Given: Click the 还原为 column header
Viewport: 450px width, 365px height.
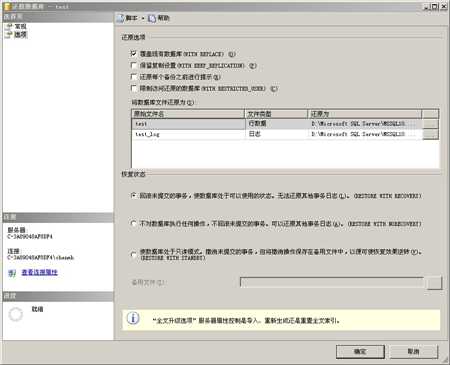Looking at the screenshot, I should coord(365,114).
